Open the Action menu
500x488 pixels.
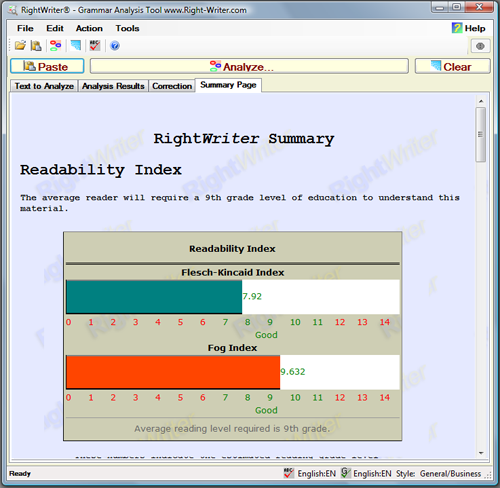pos(89,28)
